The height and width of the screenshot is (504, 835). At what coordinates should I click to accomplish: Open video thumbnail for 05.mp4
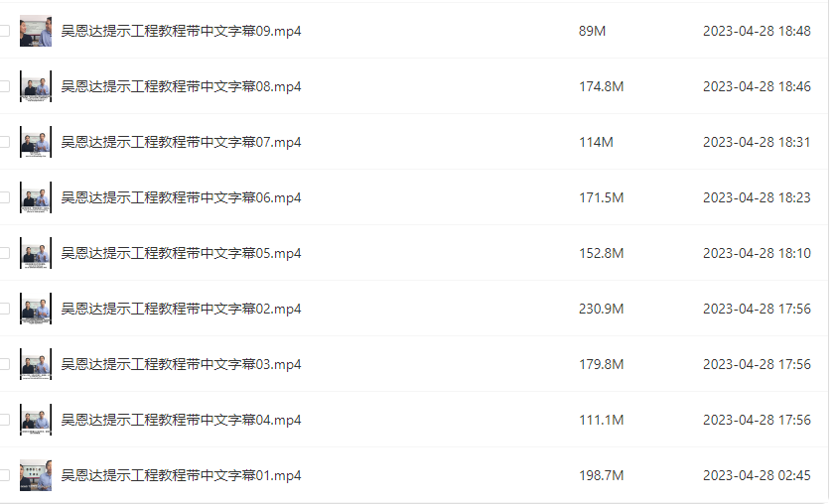pyautogui.click(x=35, y=253)
